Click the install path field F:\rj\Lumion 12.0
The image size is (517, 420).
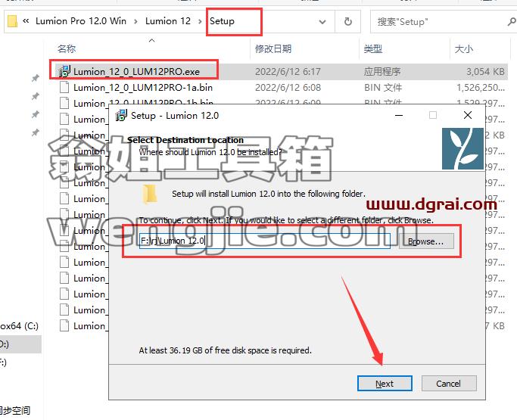265,241
